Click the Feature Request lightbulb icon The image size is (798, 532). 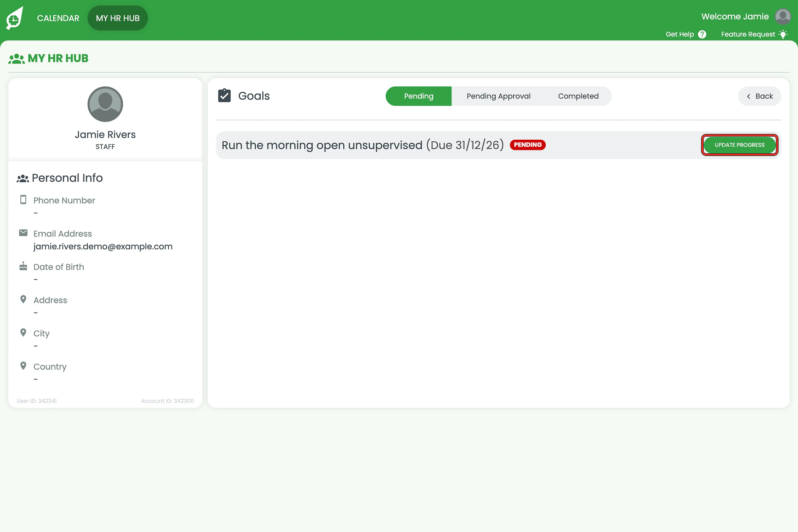coord(783,34)
